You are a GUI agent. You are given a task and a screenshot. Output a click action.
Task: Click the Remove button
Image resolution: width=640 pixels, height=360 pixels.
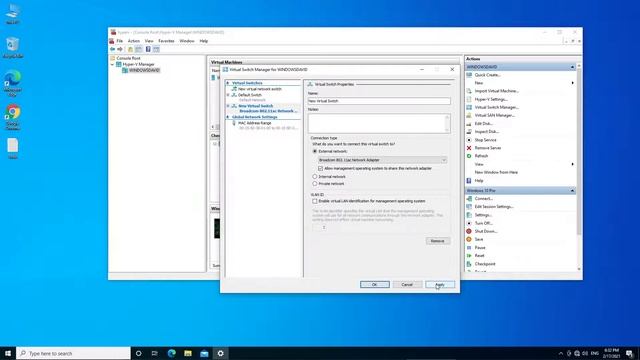pyautogui.click(x=438, y=241)
